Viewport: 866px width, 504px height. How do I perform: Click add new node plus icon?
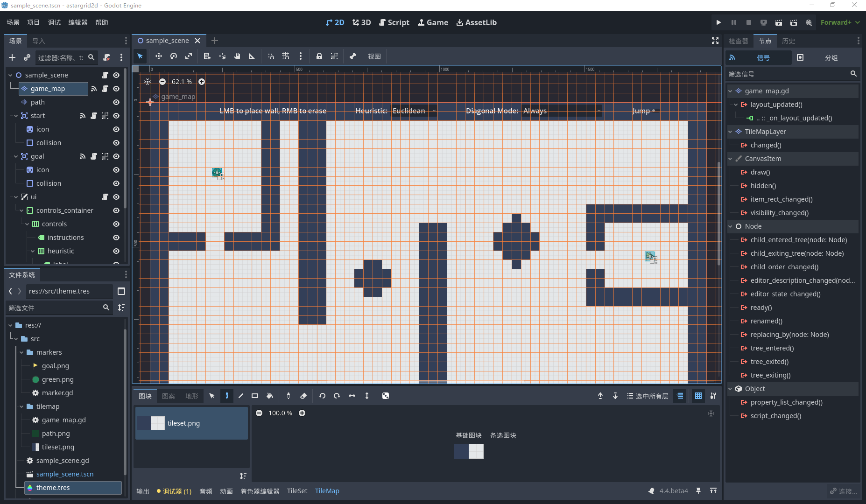(x=12, y=57)
